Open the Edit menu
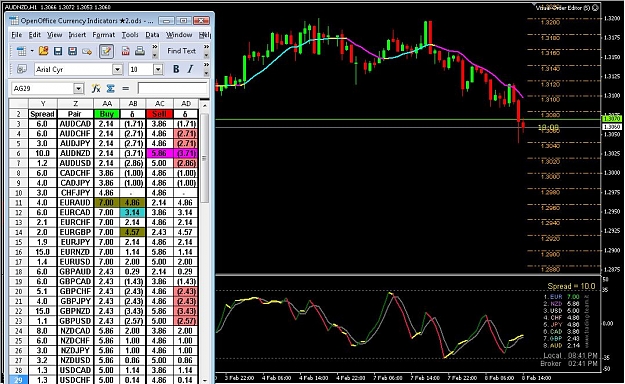This screenshot has height=384, width=625. click(x=35, y=35)
